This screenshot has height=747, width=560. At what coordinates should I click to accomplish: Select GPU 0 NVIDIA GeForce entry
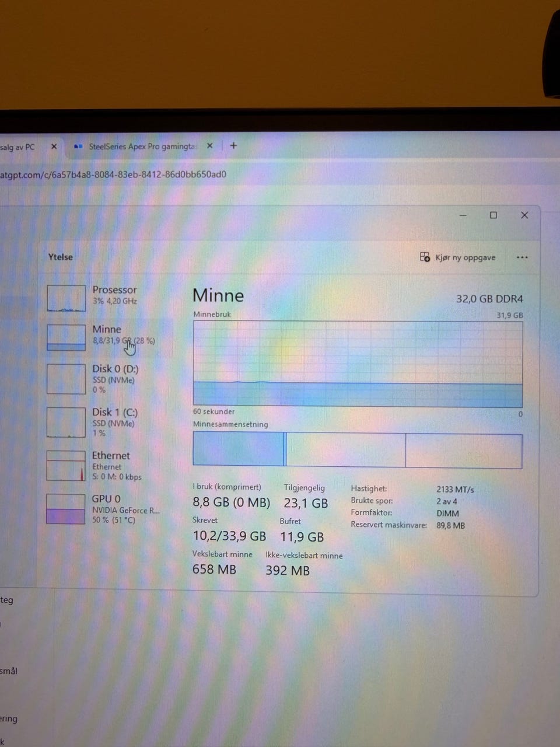coord(109,509)
